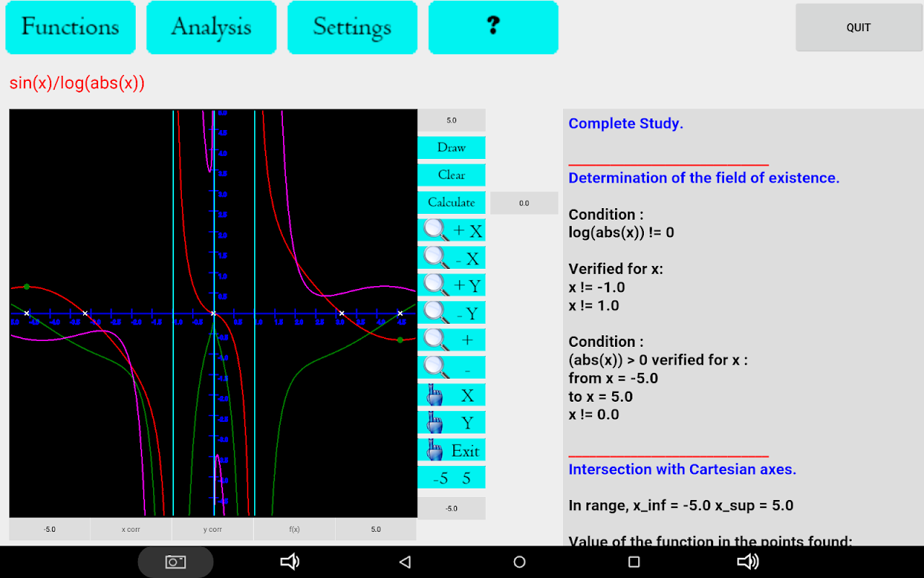Click the y corr field
This screenshot has height=578, width=924.
pos(212,529)
